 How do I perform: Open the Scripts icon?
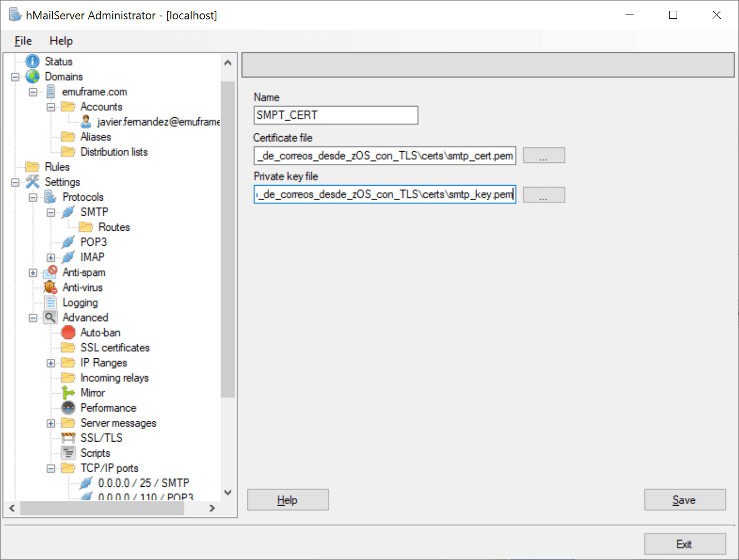click(68, 453)
